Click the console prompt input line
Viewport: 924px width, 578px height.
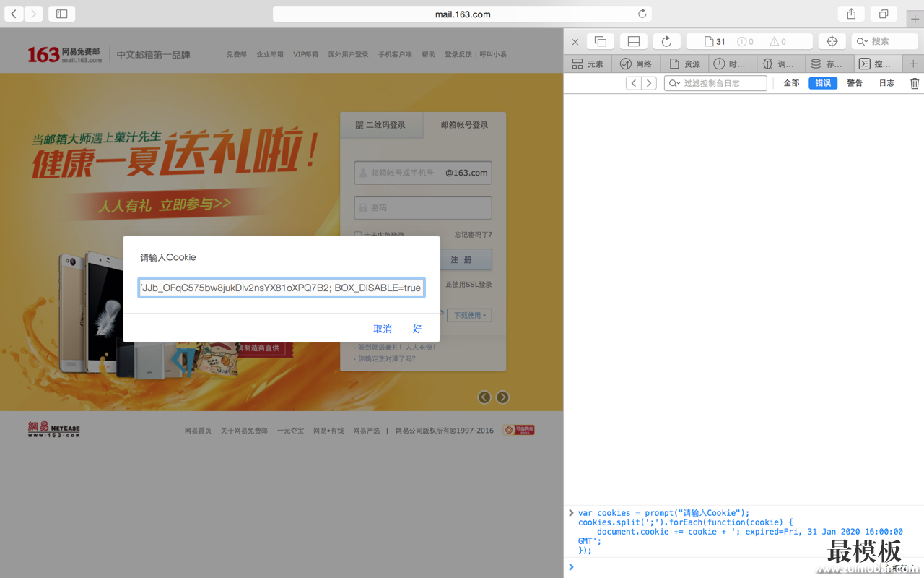(744, 567)
